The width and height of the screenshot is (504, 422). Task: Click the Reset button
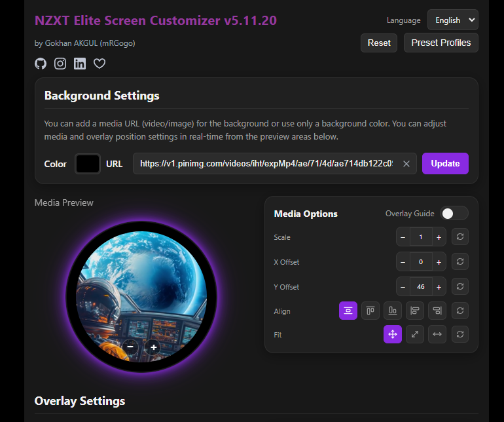click(x=379, y=43)
